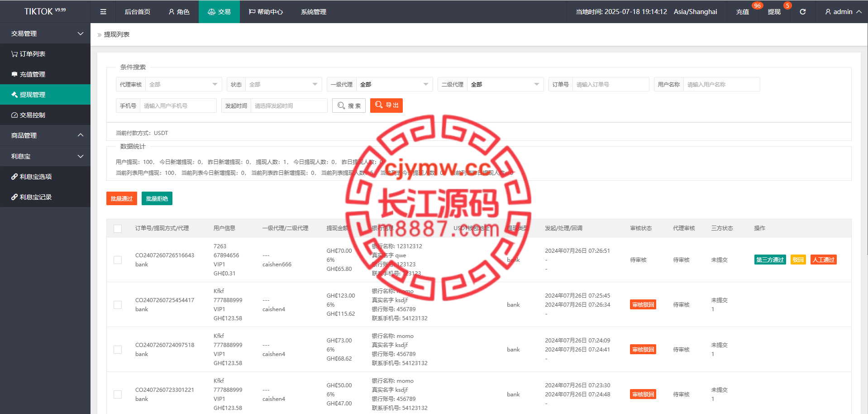Click the admin user avatar icon
Viewport: 868px width, 414px height.
(828, 12)
